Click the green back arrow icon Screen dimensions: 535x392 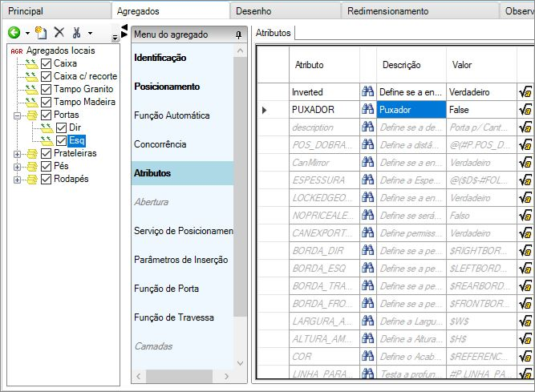(14, 33)
